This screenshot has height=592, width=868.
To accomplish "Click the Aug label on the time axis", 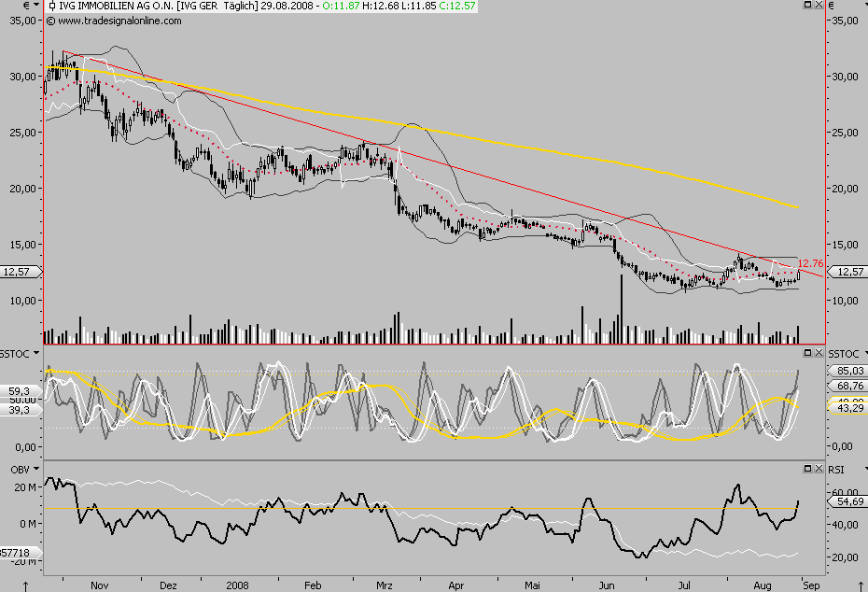I will tap(763, 585).
